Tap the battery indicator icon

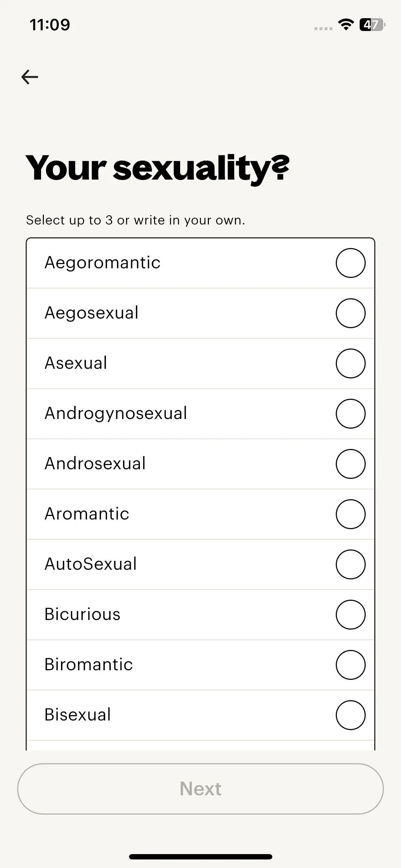point(372,25)
